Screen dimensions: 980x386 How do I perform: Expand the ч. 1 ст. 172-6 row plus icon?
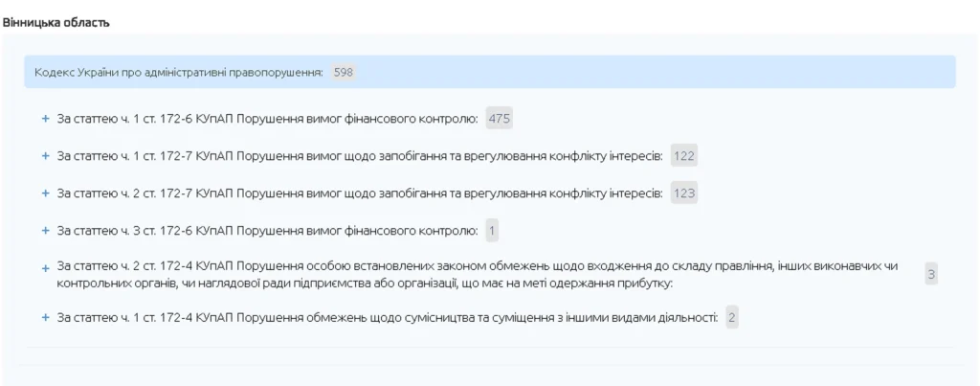click(x=45, y=119)
